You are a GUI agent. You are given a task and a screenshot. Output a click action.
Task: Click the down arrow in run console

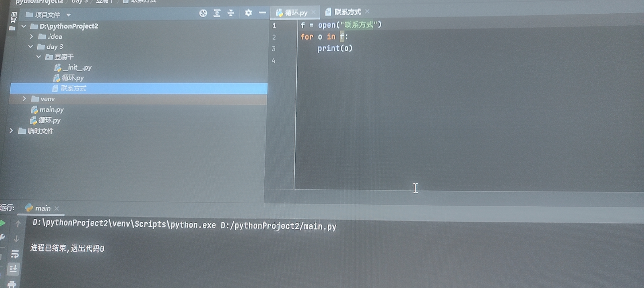[16, 239]
